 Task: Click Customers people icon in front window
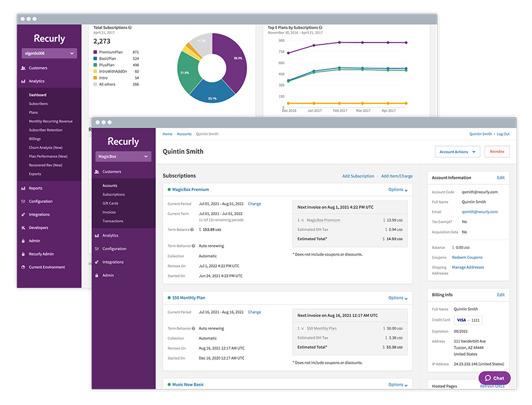(x=97, y=172)
